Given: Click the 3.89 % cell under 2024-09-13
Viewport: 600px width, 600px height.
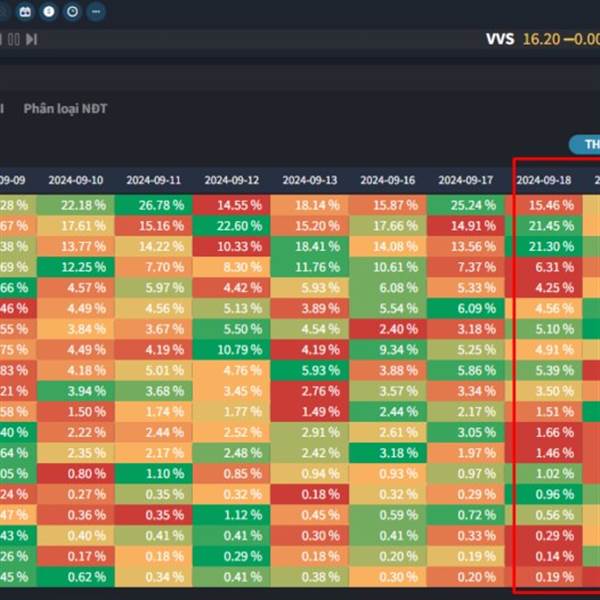Looking at the screenshot, I should click(310, 308).
